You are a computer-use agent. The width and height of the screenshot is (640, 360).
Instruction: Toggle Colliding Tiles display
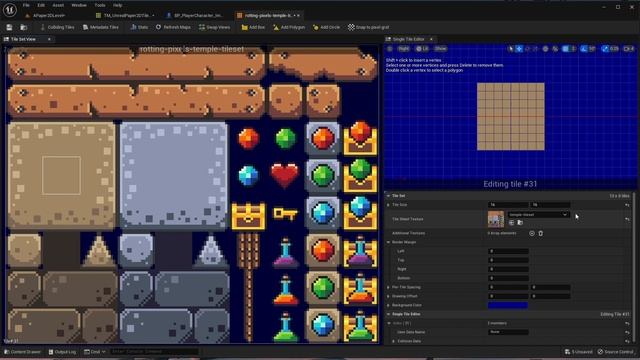point(57,27)
